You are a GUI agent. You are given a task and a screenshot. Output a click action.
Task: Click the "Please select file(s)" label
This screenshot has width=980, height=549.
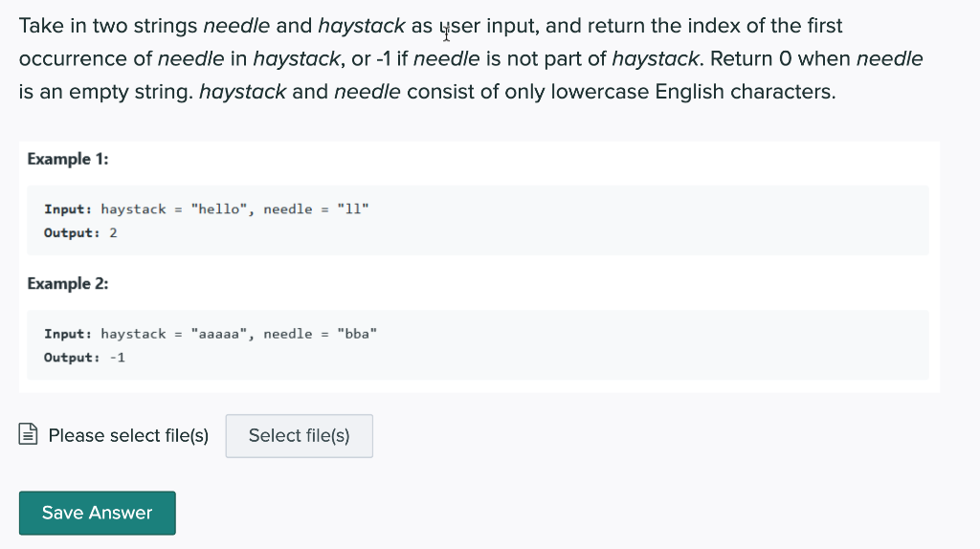[x=128, y=436]
